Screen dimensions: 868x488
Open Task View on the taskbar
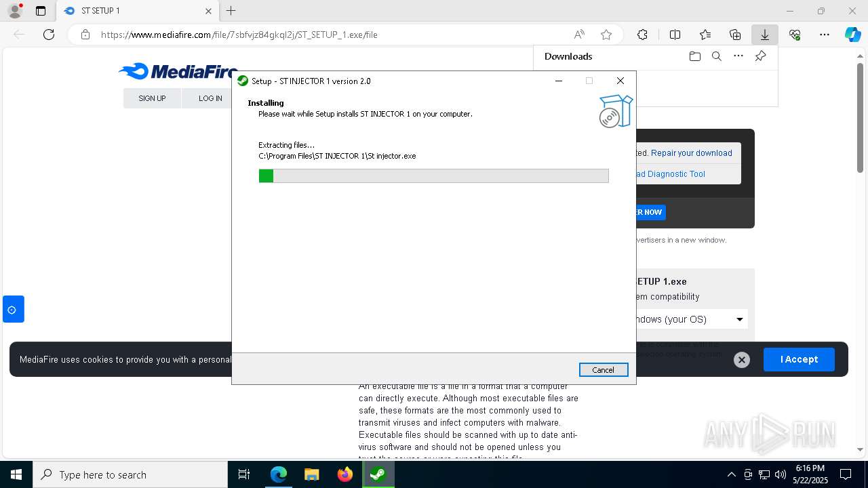pos(244,474)
